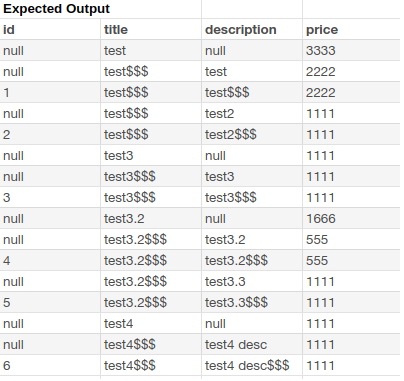Select the description cell 'test2$$$'
The height and width of the screenshot is (381, 404).
pyautogui.click(x=252, y=135)
